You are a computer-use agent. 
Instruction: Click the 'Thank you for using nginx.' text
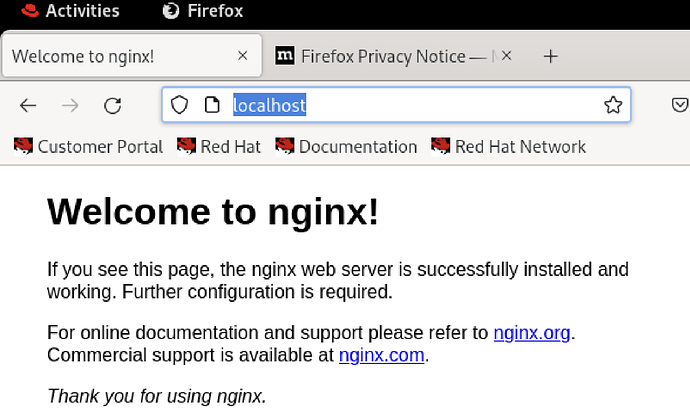coord(157,396)
